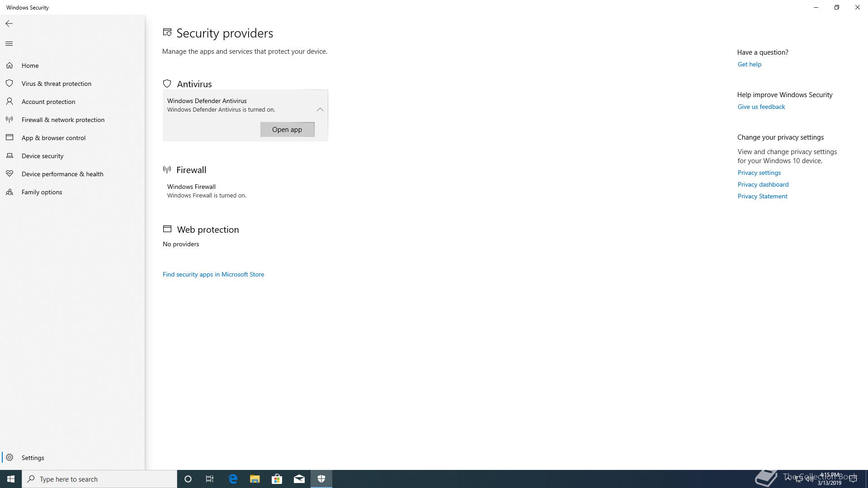Click the App & browser control window icon
The height and width of the screenshot is (488, 868).
[9, 138]
